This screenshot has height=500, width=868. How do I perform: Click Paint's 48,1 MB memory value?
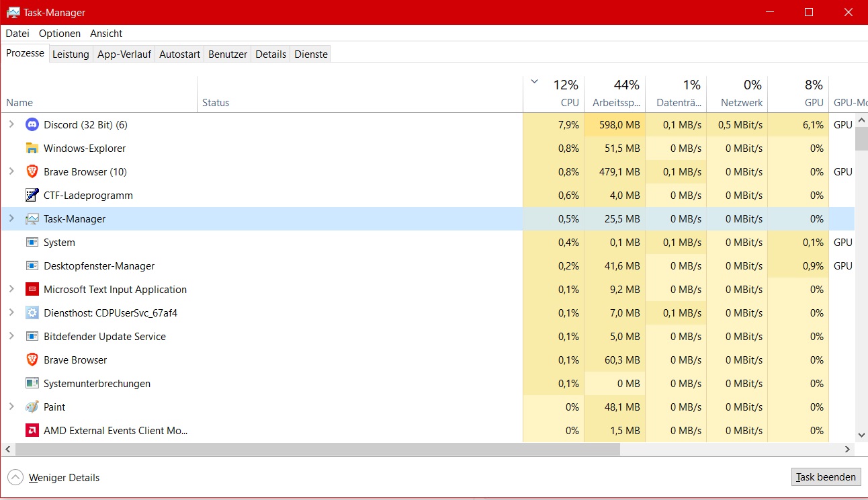point(622,407)
